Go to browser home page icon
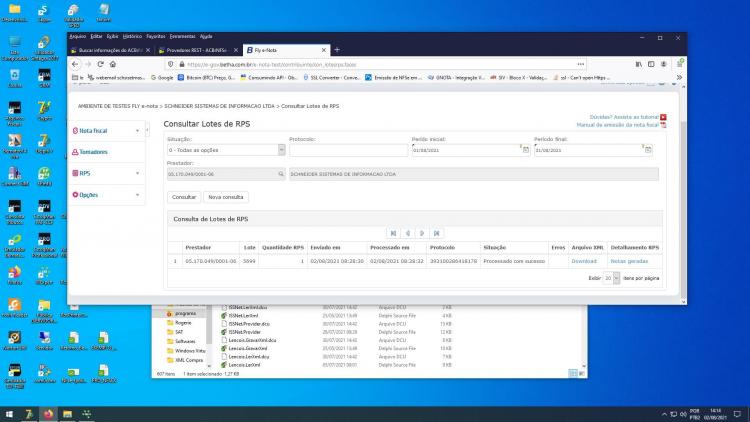750x422 pixels. [x=113, y=64]
